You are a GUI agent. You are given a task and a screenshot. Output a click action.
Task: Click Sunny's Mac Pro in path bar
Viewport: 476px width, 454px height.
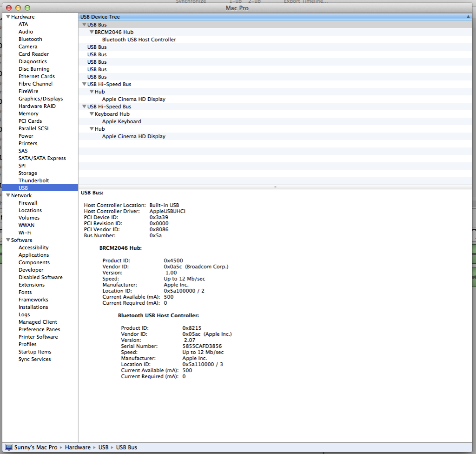click(x=36, y=447)
